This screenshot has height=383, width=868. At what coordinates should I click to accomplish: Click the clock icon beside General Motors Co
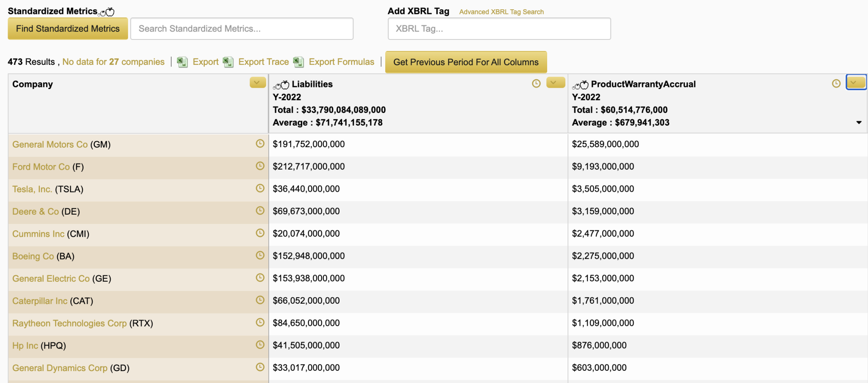260,144
